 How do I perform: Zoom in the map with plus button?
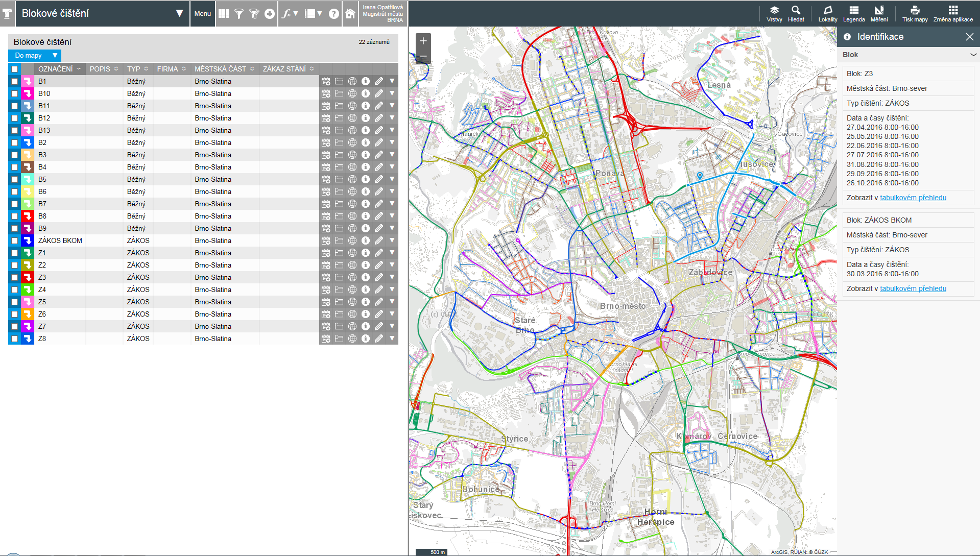(423, 41)
